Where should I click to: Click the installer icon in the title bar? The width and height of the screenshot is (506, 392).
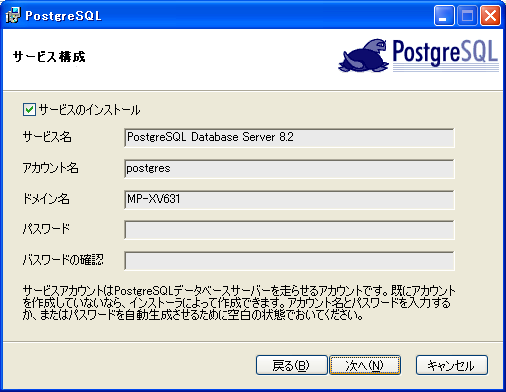click(13, 15)
